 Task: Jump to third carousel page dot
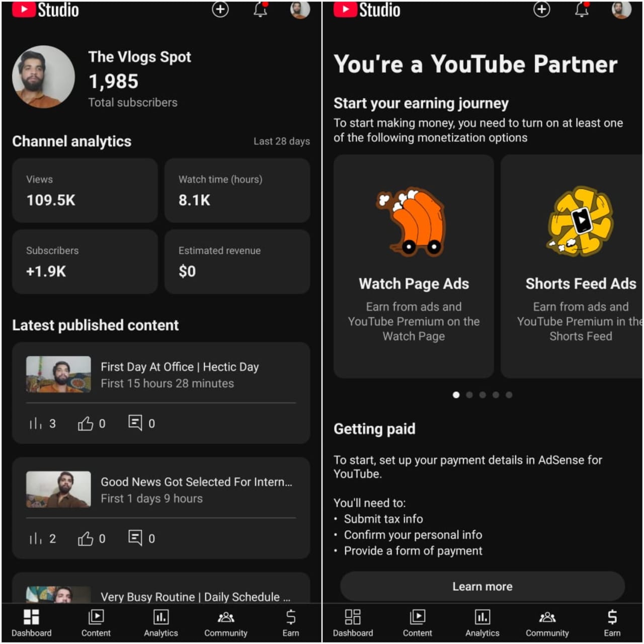482,395
